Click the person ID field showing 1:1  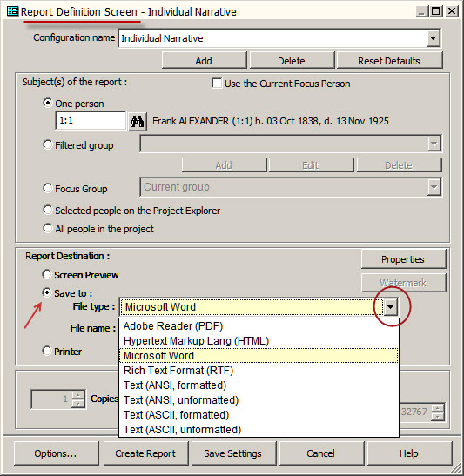(x=91, y=121)
